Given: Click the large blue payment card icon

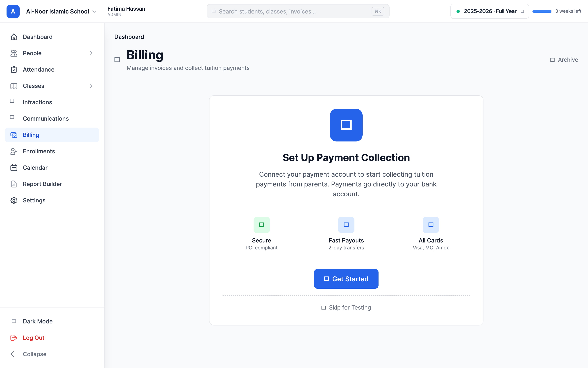Looking at the screenshot, I should (x=346, y=125).
